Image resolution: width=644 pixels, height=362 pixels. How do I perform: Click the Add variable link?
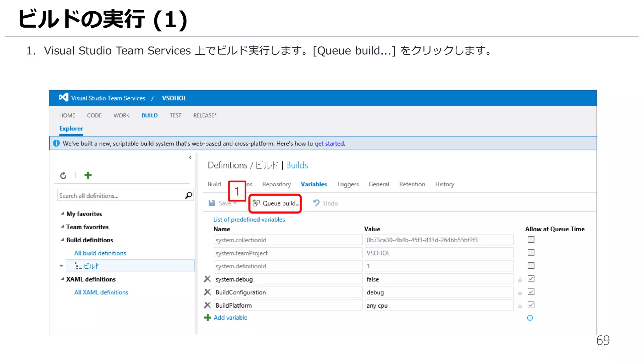[230, 317]
